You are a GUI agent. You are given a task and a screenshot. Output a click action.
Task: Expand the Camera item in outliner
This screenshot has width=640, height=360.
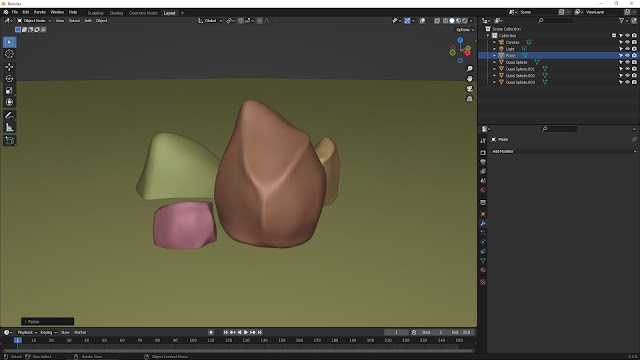click(494, 42)
